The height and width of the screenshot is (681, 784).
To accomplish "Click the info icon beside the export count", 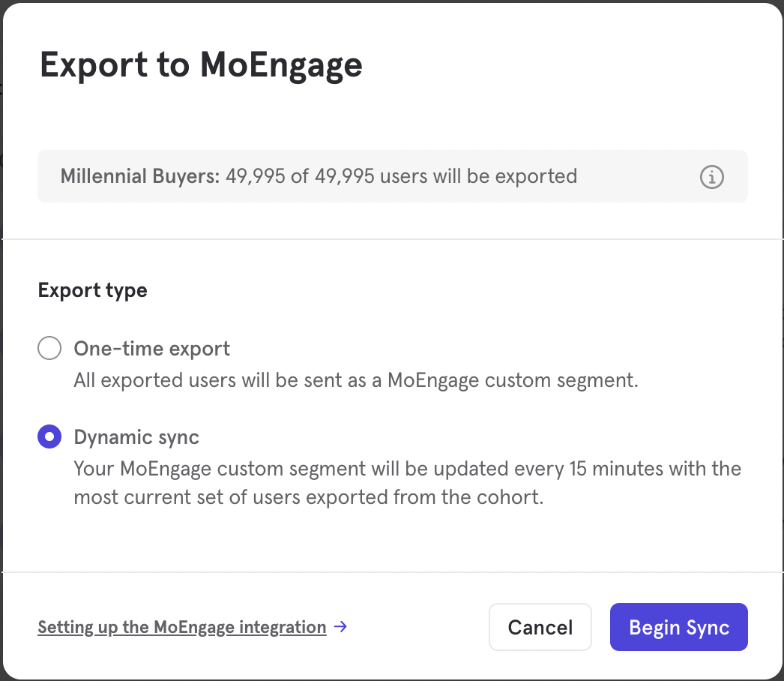I will point(711,177).
